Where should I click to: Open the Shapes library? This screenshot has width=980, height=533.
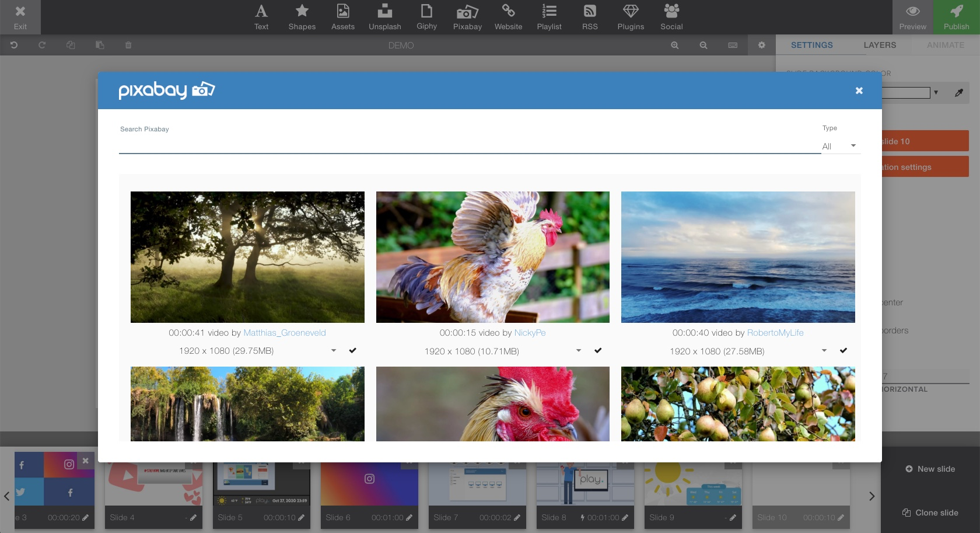[x=302, y=18]
